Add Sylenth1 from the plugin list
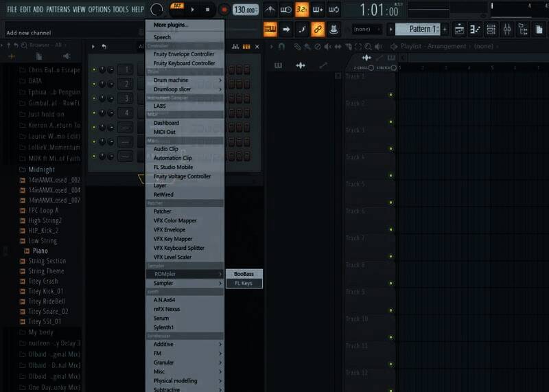549x392 pixels. [x=185, y=327]
